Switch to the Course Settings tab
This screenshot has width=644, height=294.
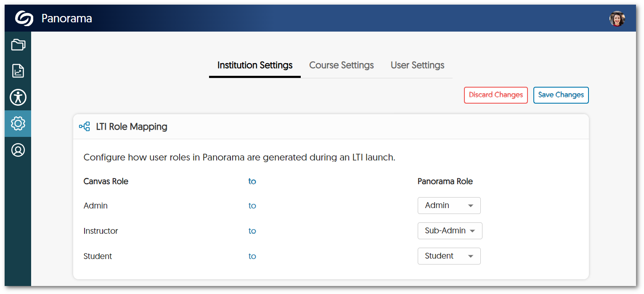coord(342,65)
